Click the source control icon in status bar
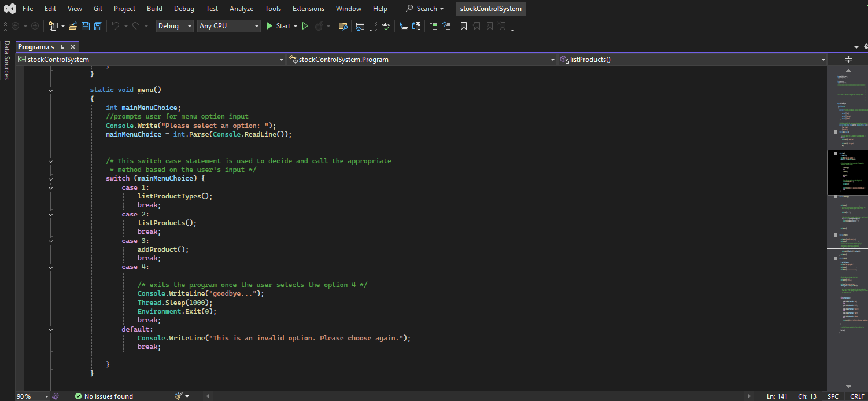This screenshot has width=868, height=401. click(55, 396)
